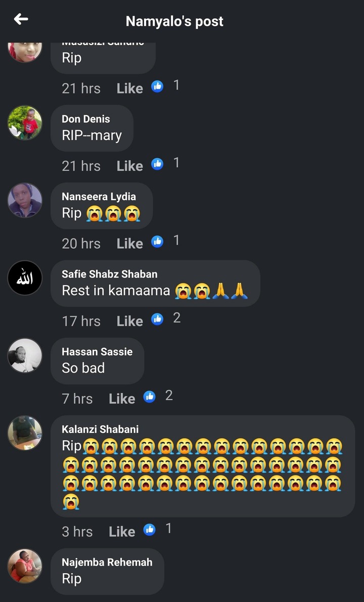Like Don Denis's comment
The image size is (364, 602).
click(x=130, y=166)
